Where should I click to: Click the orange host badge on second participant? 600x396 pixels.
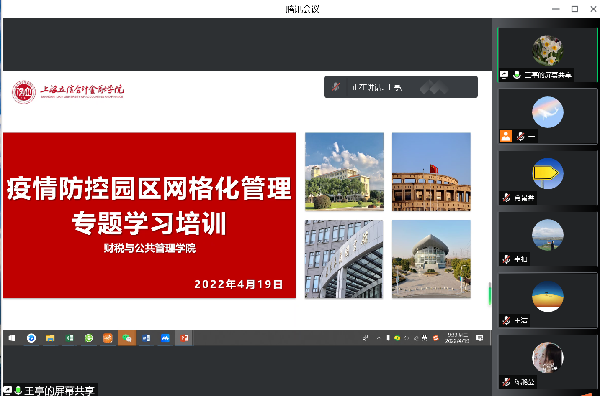pos(506,136)
